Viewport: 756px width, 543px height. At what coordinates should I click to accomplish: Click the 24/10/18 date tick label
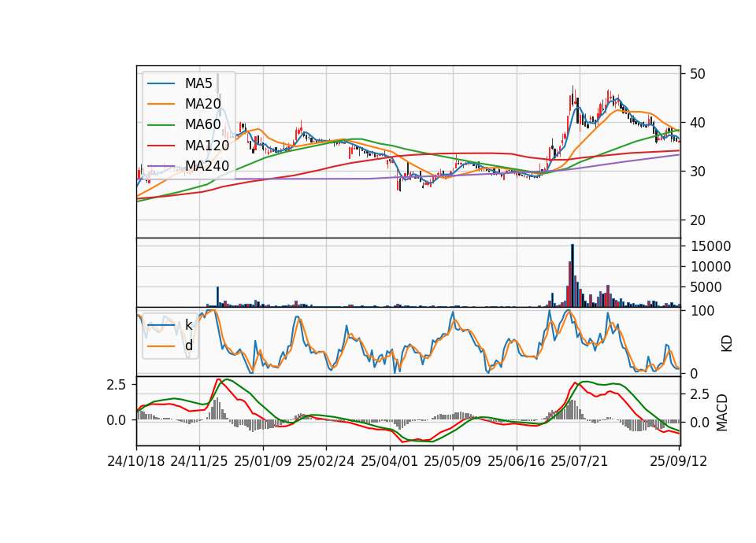pyautogui.click(x=136, y=461)
